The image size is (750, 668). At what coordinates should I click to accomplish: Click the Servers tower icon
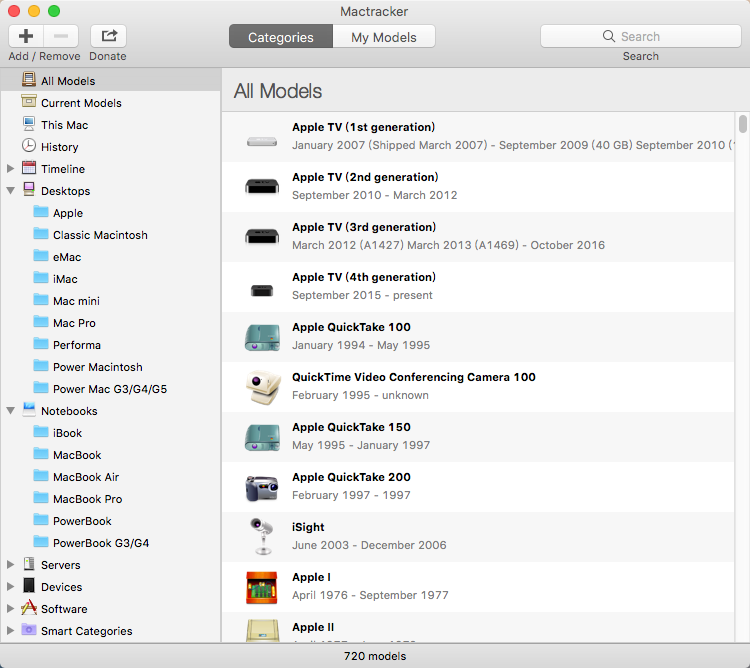pos(29,564)
